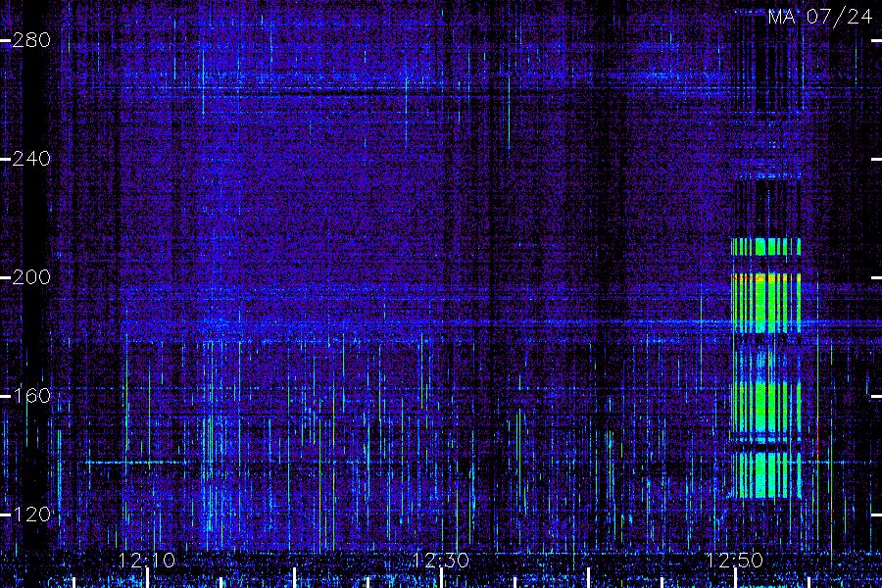Click the MA 07/24 date stamp
Screen dimensions: 882x588
[820, 17]
